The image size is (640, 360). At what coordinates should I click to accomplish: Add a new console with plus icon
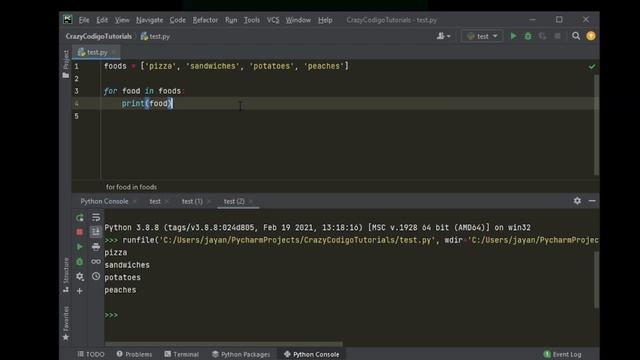coord(80,291)
